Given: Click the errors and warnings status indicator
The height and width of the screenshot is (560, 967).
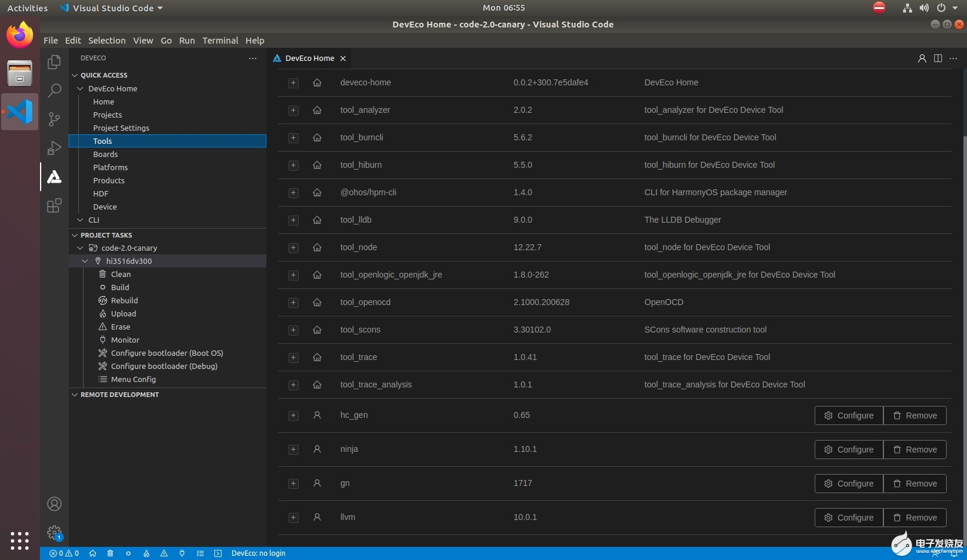Looking at the screenshot, I should tap(64, 553).
